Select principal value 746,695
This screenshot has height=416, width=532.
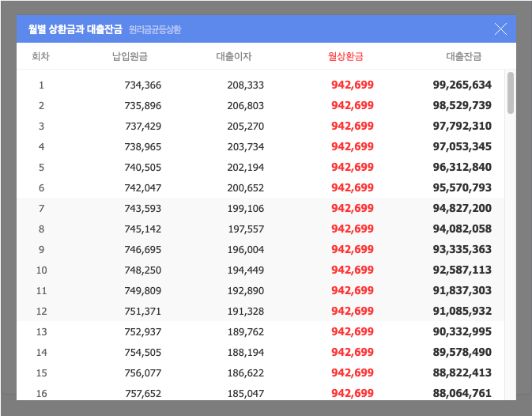[x=143, y=249]
